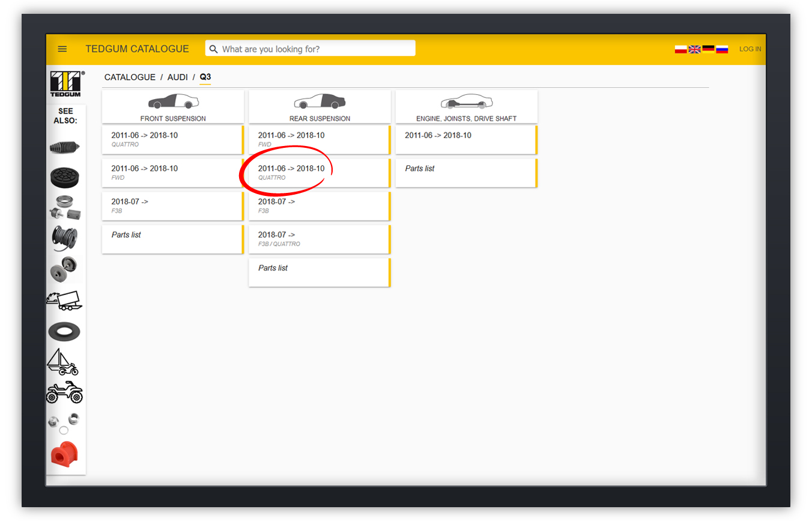Open rear suspension 2018-07 F3B / QUATTRO
Screen dimensions: 812x521
[x=320, y=239]
